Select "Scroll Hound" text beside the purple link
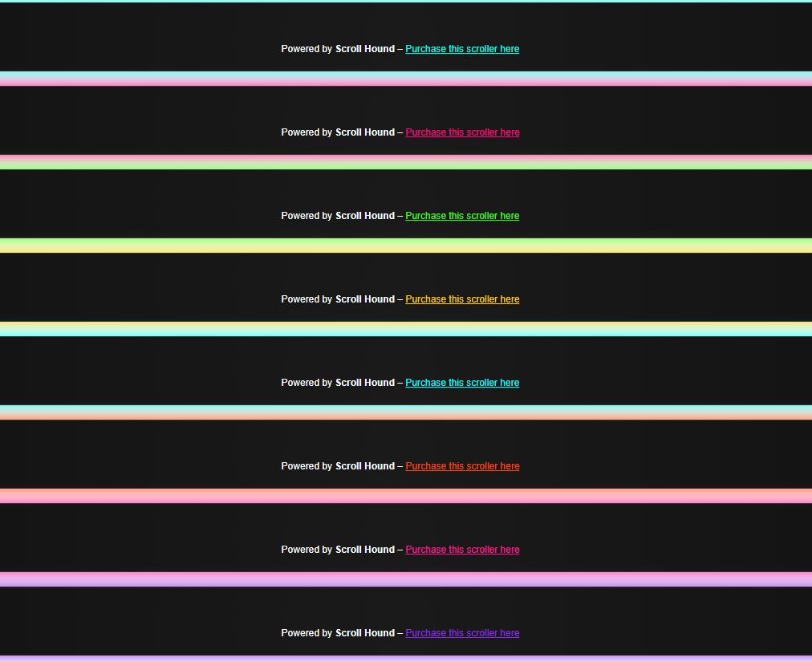The height and width of the screenshot is (662, 812). (365, 633)
